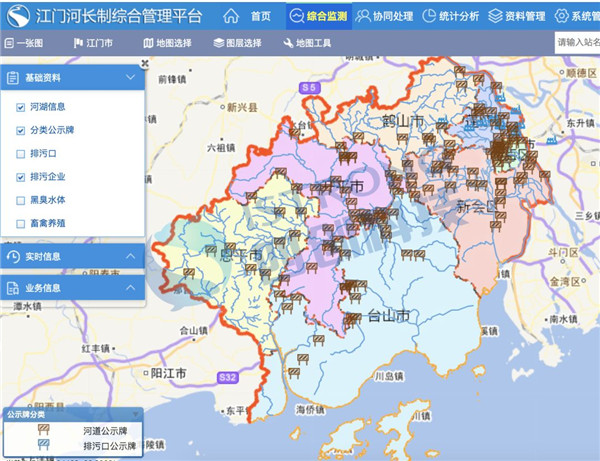This screenshot has width=600, height=461.
Task: Expand the 业务信息 panel
Action: click(x=130, y=288)
